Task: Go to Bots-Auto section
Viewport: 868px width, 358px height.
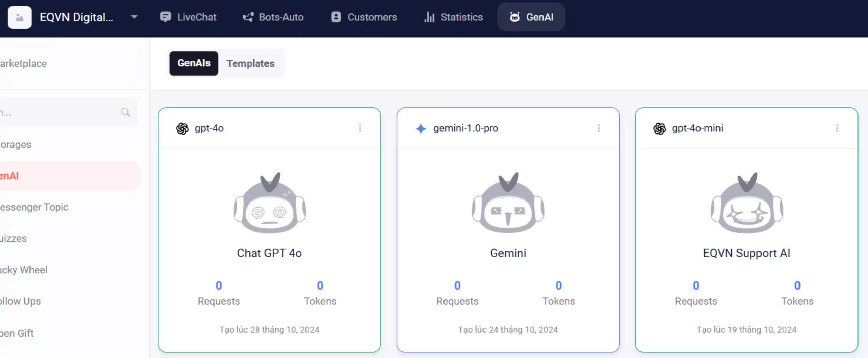Action: coord(273,17)
